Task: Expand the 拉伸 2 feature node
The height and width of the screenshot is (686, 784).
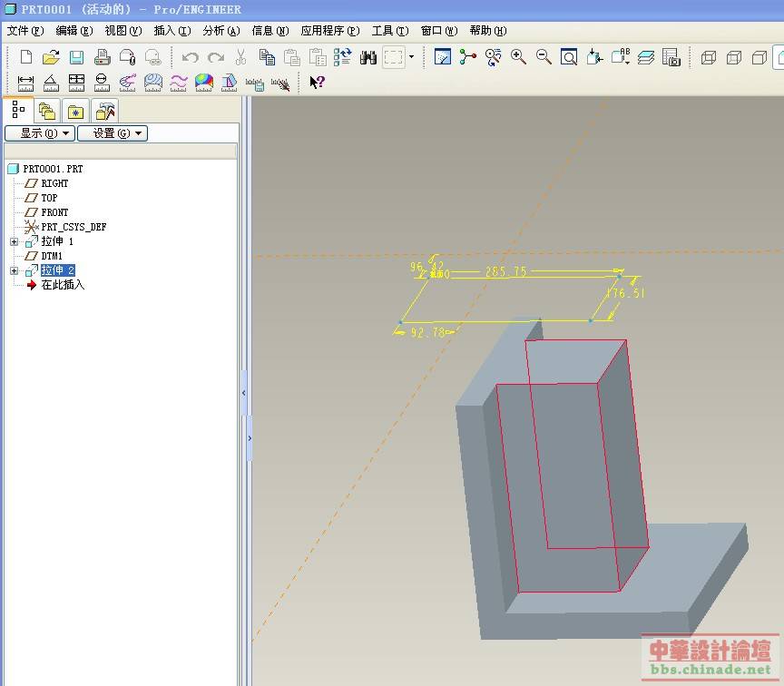Action: tap(14, 270)
